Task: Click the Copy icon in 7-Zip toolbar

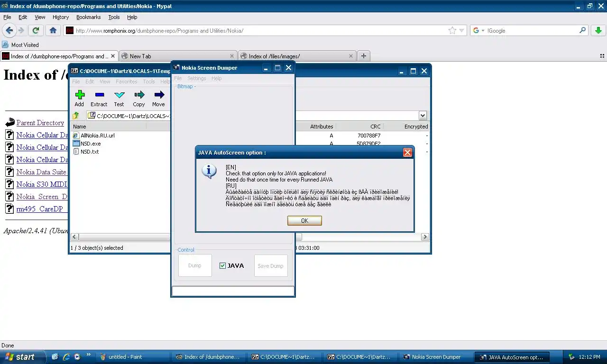Action: click(x=139, y=99)
